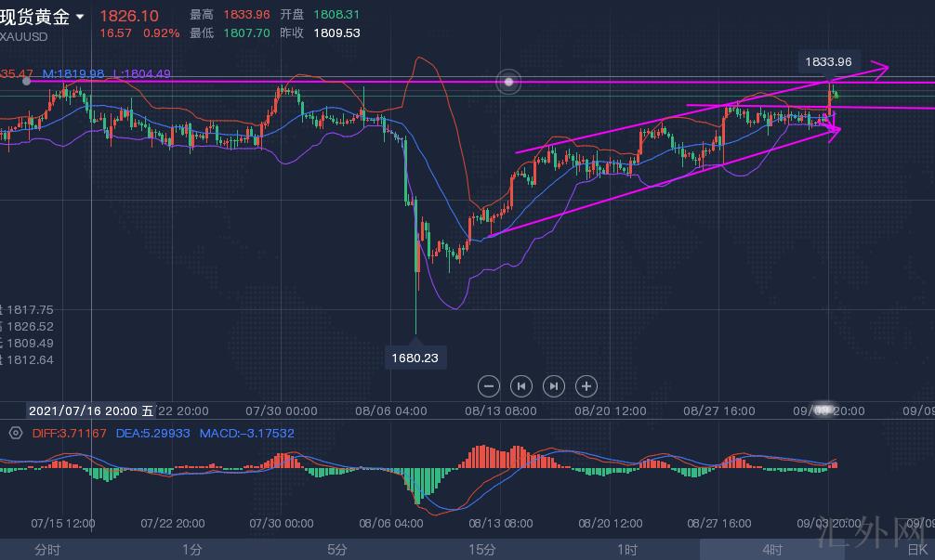Choose the 4时 timeframe tab
The height and width of the screenshot is (560, 935).
pos(771,550)
